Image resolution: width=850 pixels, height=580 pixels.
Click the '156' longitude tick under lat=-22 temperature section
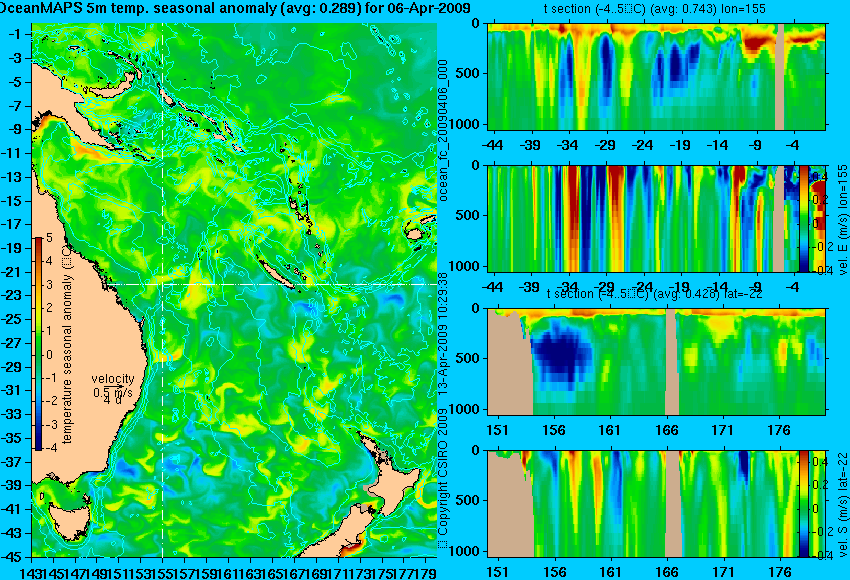(x=553, y=430)
